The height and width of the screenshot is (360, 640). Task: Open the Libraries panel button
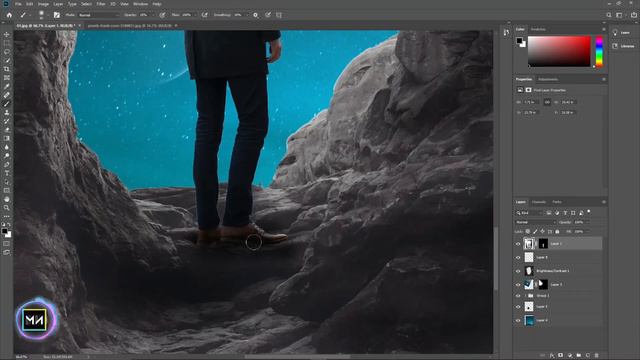pos(623,46)
